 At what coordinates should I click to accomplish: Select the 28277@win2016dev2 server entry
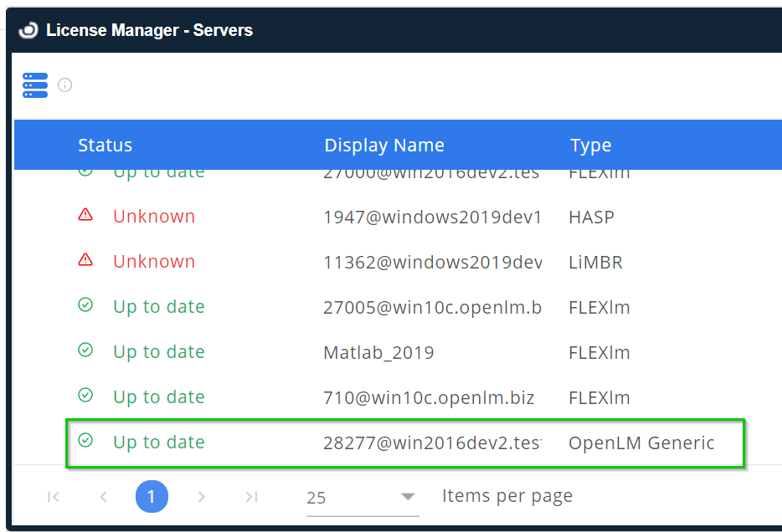(431, 442)
